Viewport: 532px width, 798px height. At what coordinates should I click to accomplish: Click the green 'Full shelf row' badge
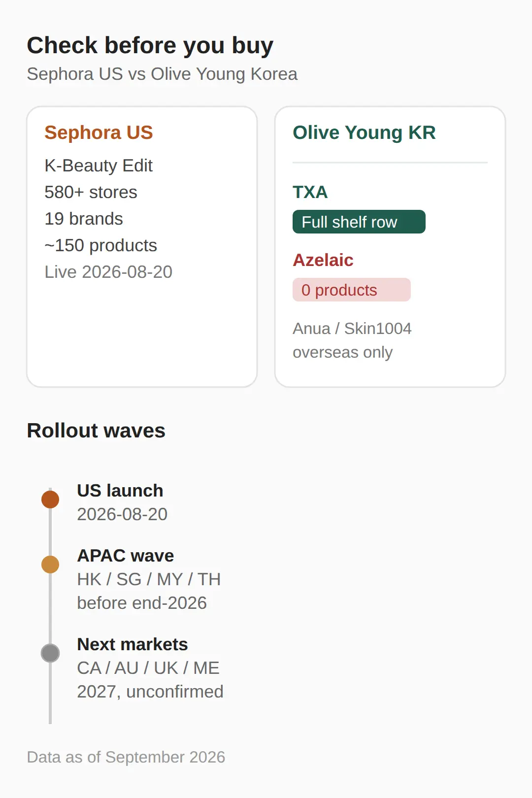tap(359, 222)
